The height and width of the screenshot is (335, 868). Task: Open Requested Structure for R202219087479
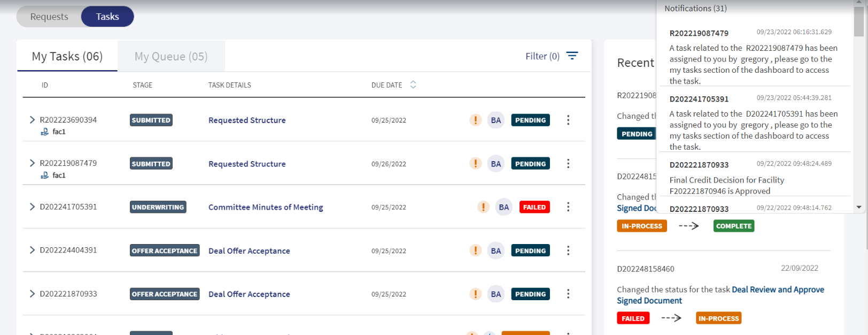tap(247, 164)
